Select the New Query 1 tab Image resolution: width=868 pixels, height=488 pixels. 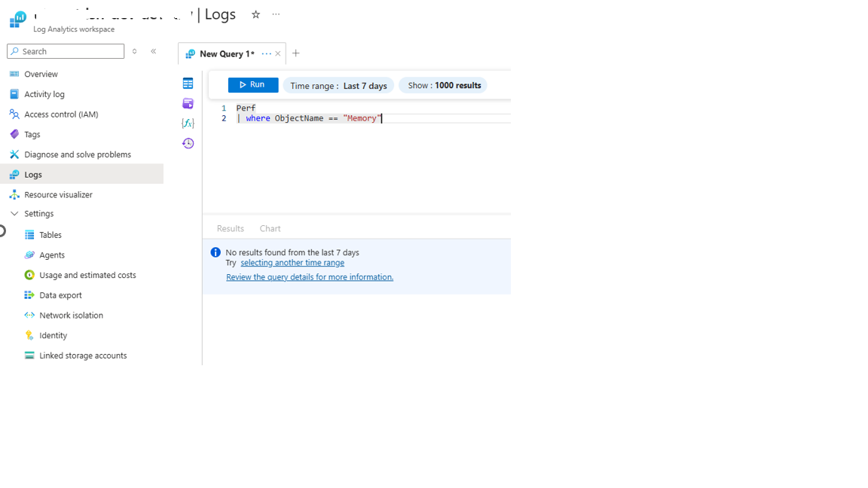[x=227, y=53]
